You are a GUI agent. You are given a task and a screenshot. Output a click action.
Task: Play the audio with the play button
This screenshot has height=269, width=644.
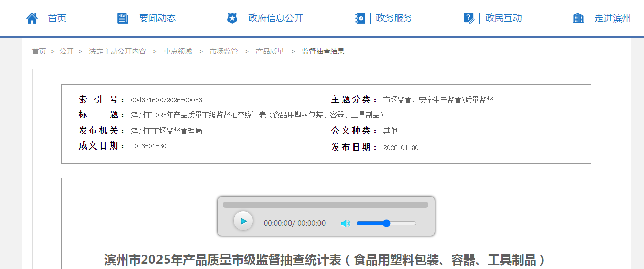point(243,221)
